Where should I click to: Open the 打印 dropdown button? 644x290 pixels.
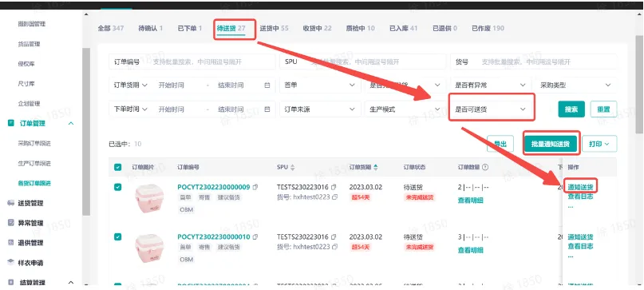click(x=599, y=144)
